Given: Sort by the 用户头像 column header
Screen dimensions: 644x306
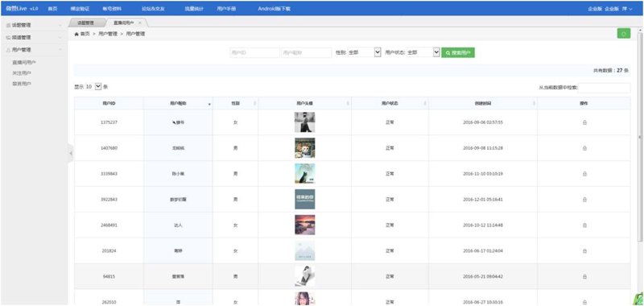Looking at the screenshot, I should pos(305,104).
